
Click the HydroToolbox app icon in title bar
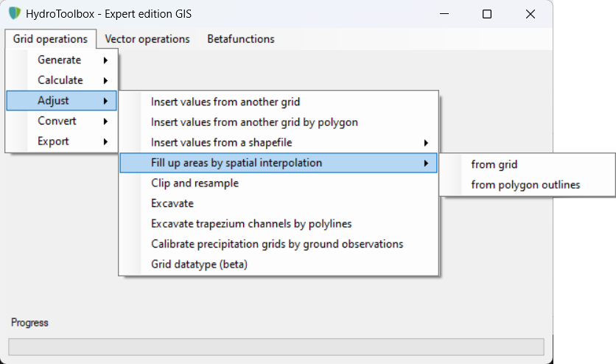point(15,14)
